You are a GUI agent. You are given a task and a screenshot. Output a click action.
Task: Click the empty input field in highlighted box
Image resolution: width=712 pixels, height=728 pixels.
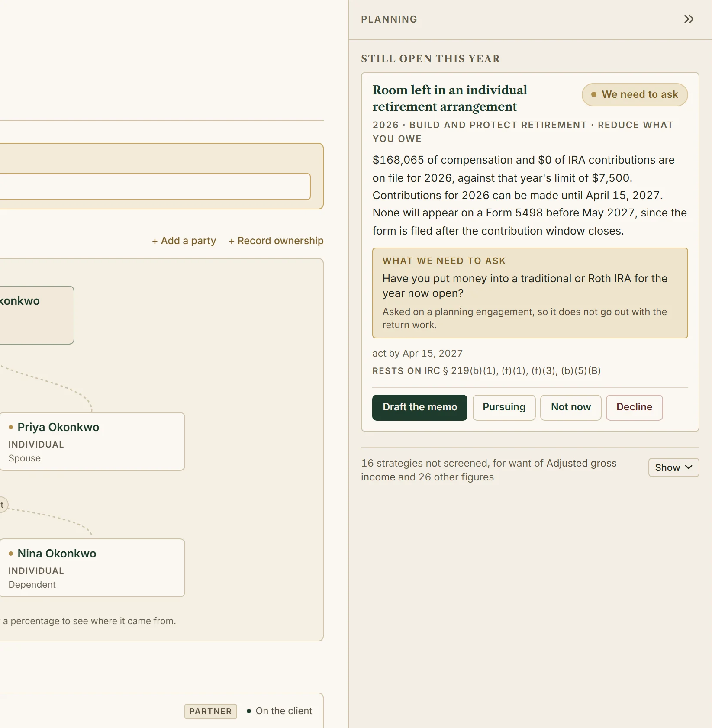[155, 187]
